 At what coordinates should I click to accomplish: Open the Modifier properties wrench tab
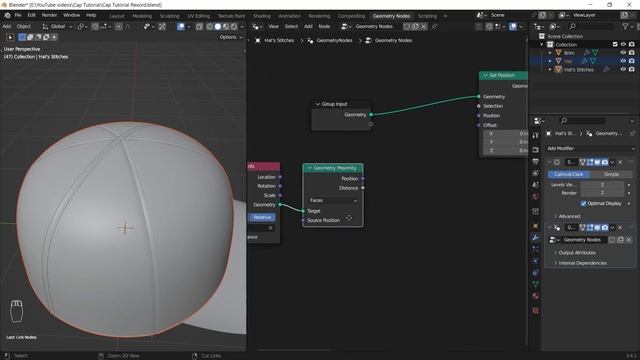[x=536, y=238]
